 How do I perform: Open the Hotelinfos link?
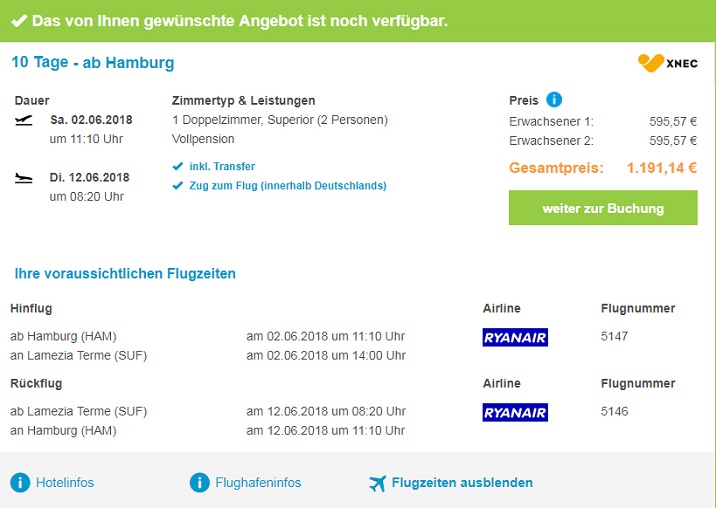click(x=65, y=483)
